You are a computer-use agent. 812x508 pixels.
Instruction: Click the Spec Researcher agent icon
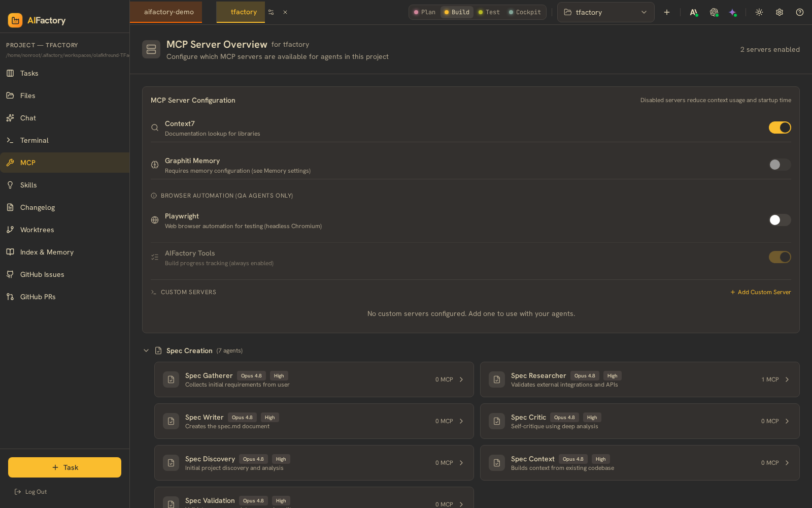coord(497,379)
